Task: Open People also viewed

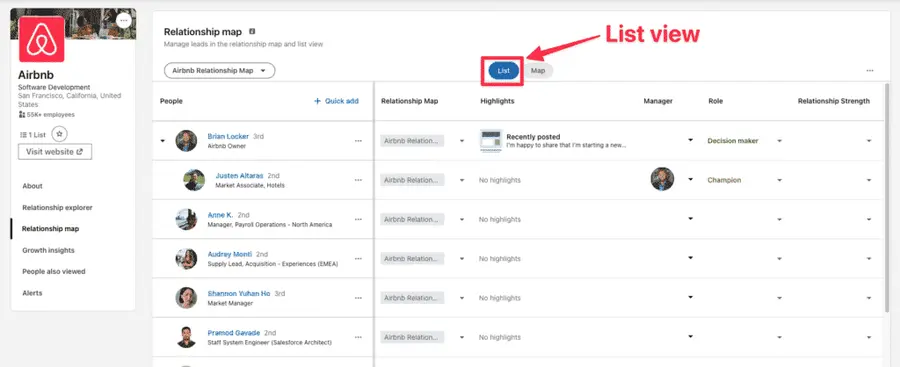Action: click(54, 271)
